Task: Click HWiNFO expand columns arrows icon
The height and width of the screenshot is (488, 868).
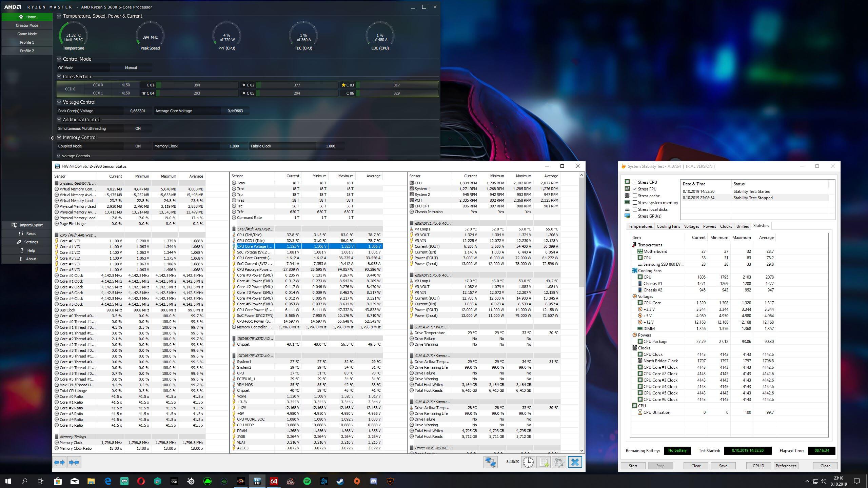Action: click(x=60, y=462)
